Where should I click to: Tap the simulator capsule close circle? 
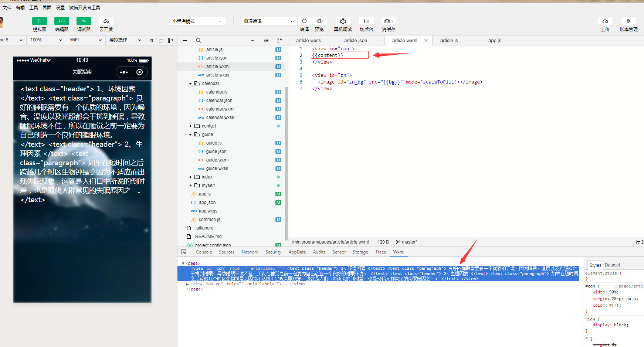[140, 72]
